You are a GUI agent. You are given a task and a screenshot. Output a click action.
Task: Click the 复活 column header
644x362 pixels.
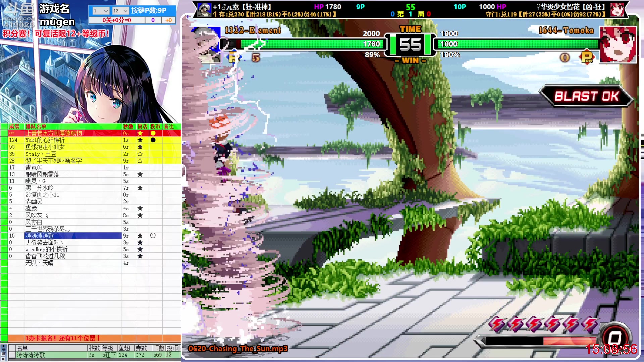tap(142, 126)
